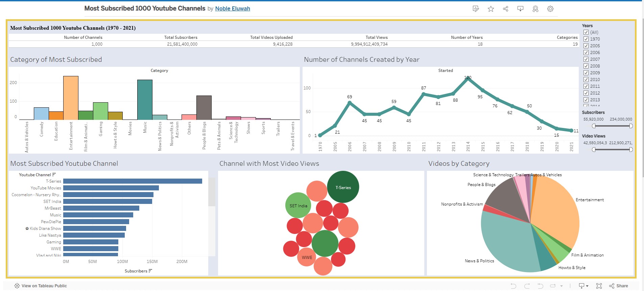Uncheck the 2007 year checkbox
This screenshot has width=644, height=291.
point(586,59)
